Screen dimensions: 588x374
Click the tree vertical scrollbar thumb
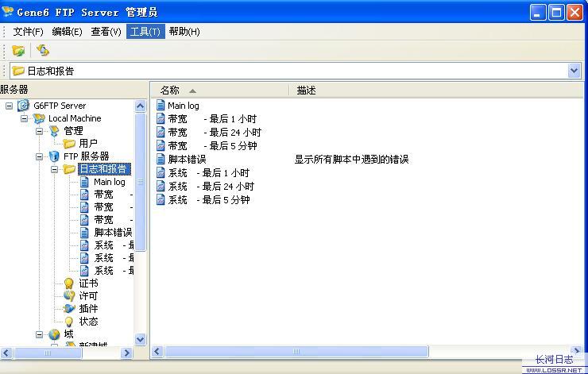(x=141, y=182)
